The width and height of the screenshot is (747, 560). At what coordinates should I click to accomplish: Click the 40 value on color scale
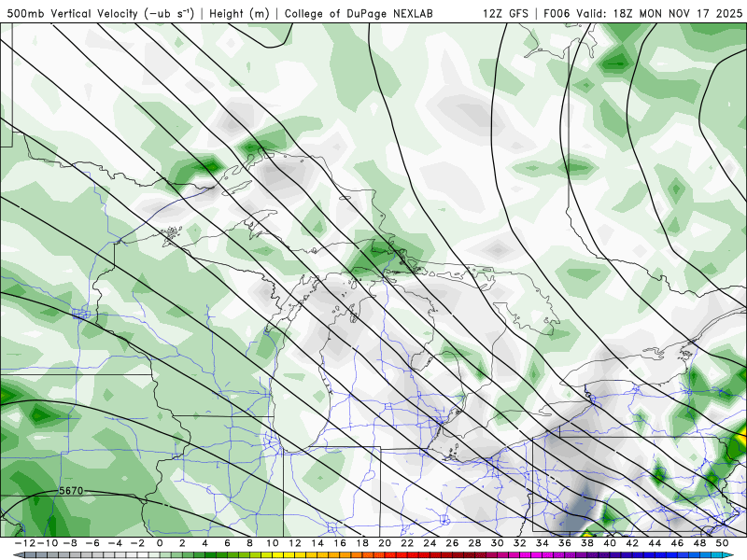(610, 543)
